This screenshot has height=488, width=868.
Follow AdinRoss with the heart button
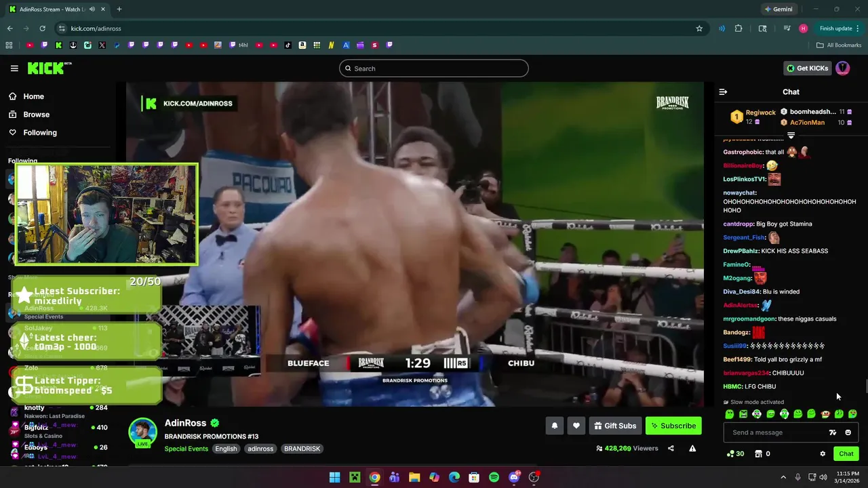(x=576, y=426)
